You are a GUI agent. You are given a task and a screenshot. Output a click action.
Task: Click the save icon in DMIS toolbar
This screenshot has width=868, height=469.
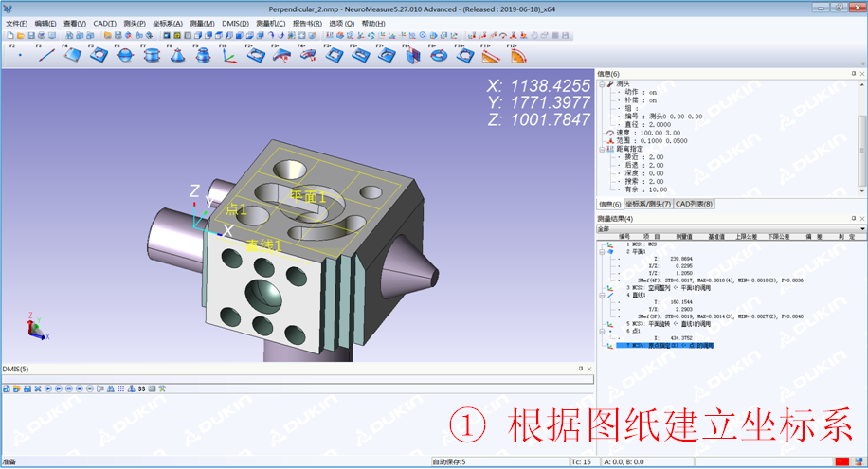[x=27, y=388]
